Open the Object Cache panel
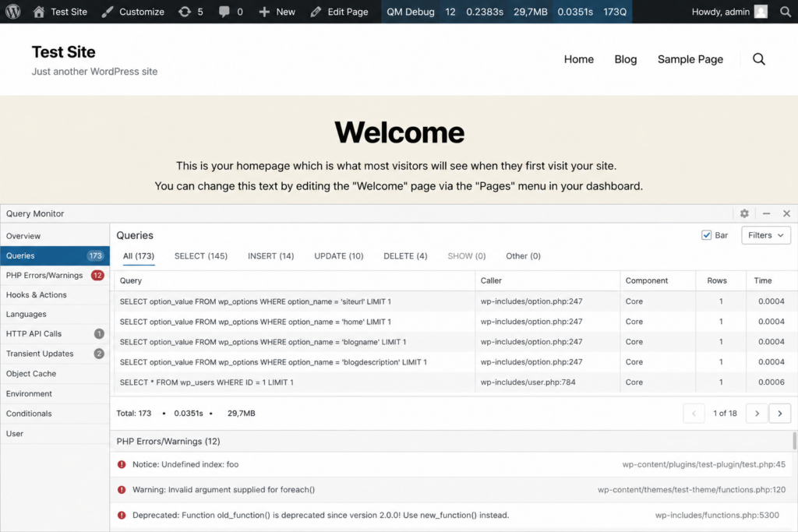 tap(55, 373)
